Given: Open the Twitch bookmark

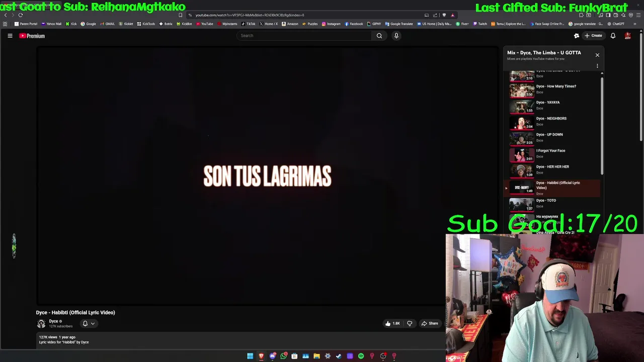Looking at the screenshot, I should (x=480, y=24).
